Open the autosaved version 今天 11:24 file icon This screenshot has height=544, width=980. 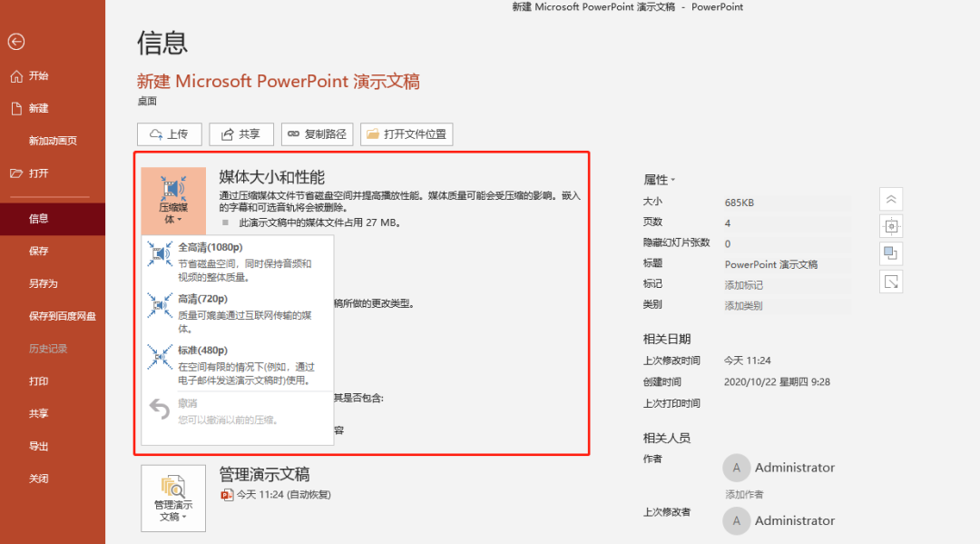tap(228, 495)
